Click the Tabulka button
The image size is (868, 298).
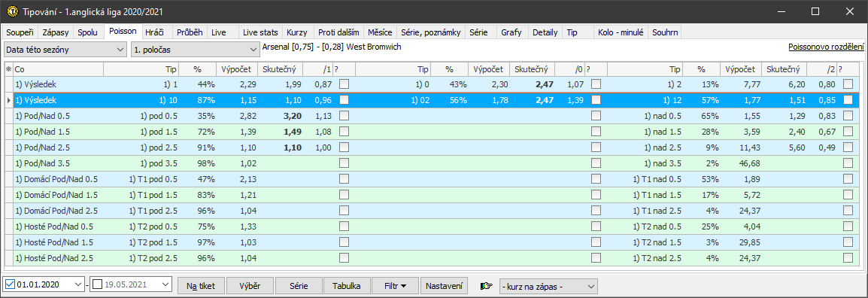coord(347,286)
